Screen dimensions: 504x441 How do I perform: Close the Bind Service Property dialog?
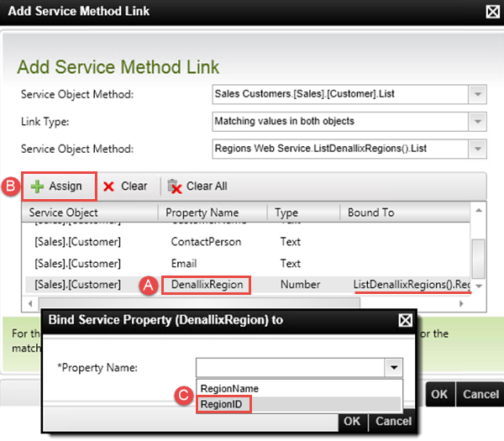click(x=405, y=320)
